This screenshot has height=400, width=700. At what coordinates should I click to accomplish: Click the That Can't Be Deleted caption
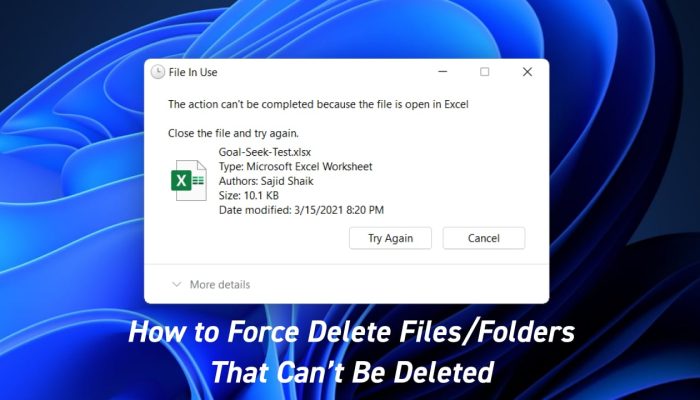coord(353,371)
